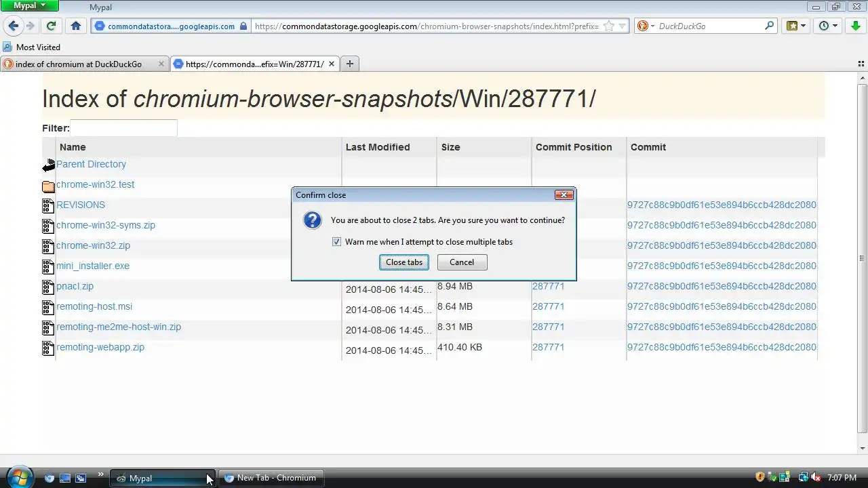Image resolution: width=868 pixels, height=488 pixels.
Task: Open the chrome-win32.test folder link
Action: coord(95,184)
